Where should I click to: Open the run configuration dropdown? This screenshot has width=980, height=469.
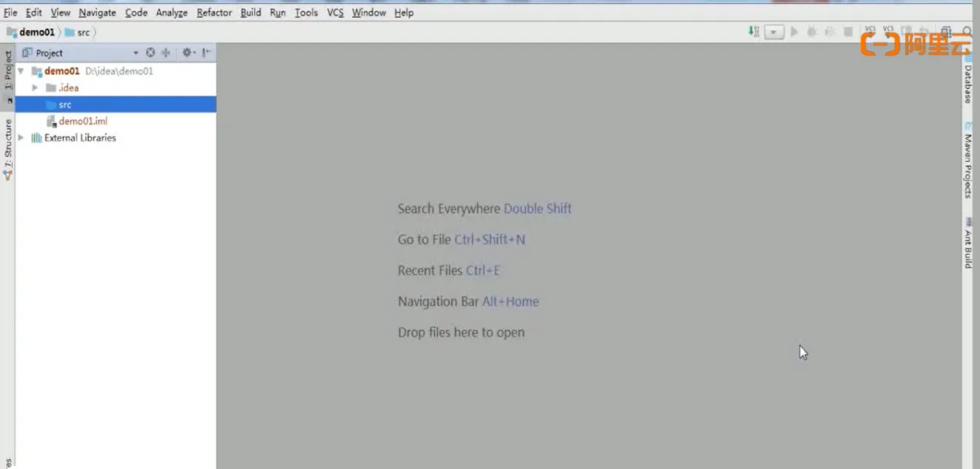pos(775,32)
